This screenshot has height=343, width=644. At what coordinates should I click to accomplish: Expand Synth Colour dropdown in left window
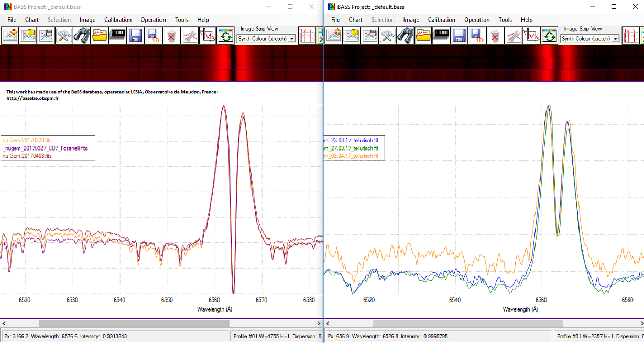click(x=292, y=39)
